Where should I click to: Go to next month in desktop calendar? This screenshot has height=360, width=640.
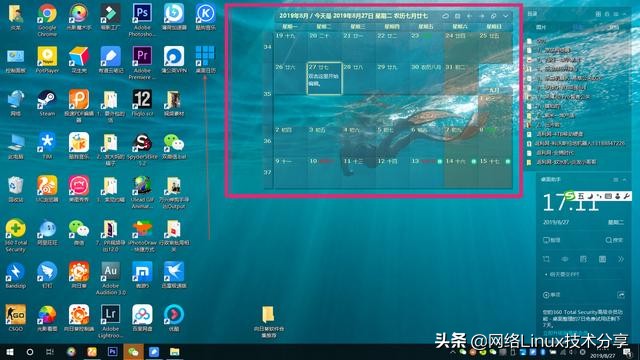(x=482, y=16)
